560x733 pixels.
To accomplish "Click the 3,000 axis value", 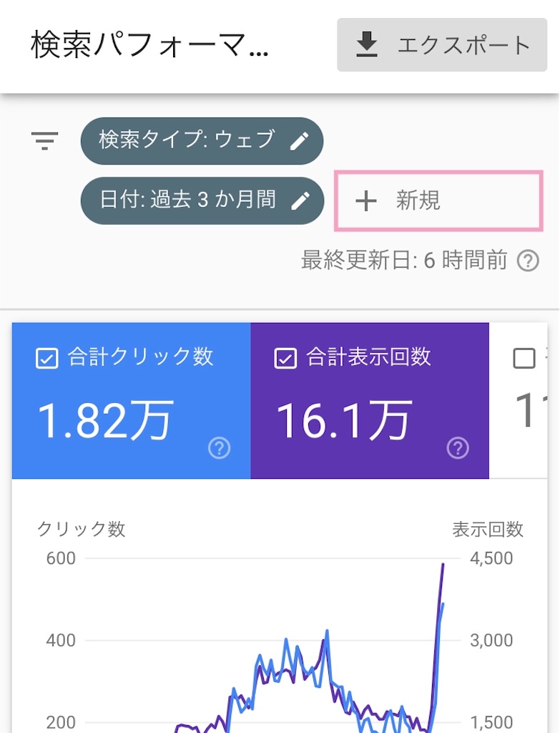I will (x=491, y=641).
